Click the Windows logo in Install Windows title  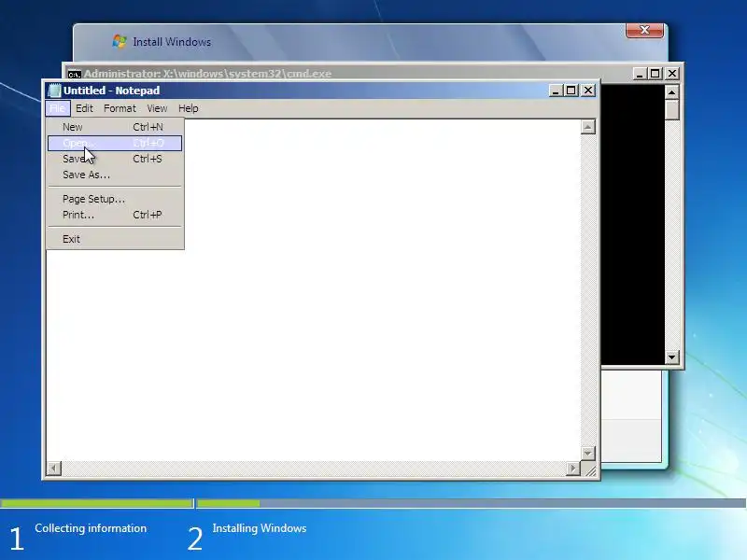(x=120, y=41)
